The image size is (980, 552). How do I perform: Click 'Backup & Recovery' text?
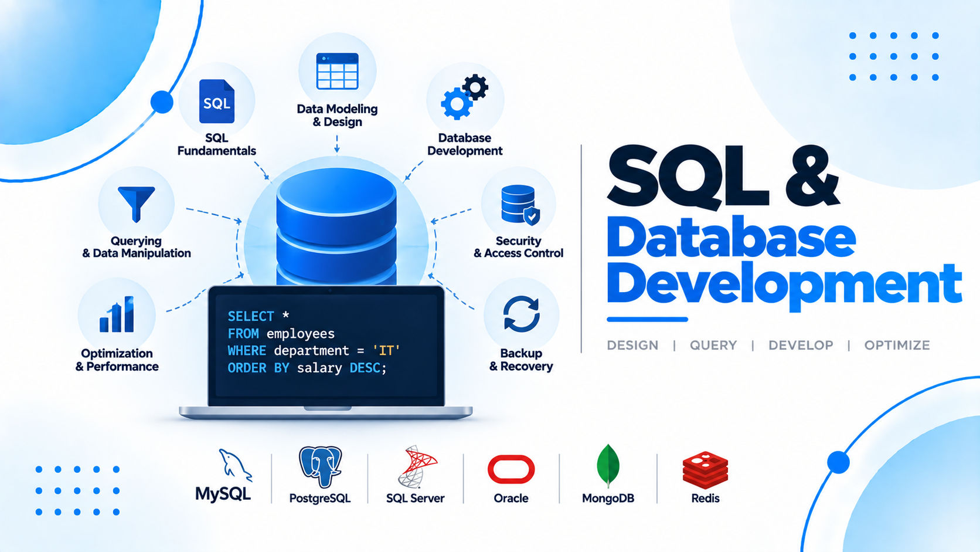click(x=521, y=360)
